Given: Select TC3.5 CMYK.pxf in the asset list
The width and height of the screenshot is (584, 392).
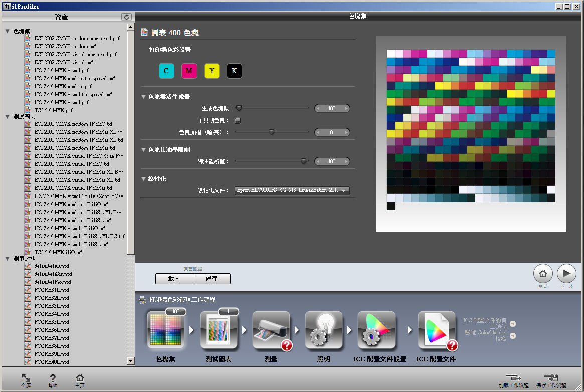Looking at the screenshot, I should pos(53,110).
